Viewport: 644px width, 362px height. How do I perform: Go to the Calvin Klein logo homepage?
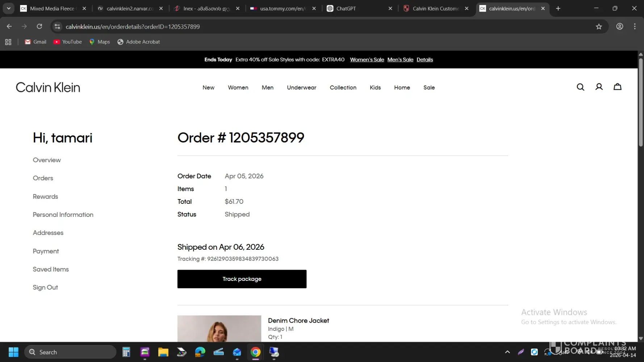tap(48, 87)
